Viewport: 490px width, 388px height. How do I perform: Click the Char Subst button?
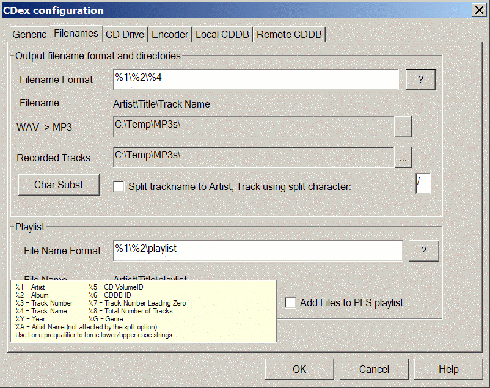(x=59, y=184)
